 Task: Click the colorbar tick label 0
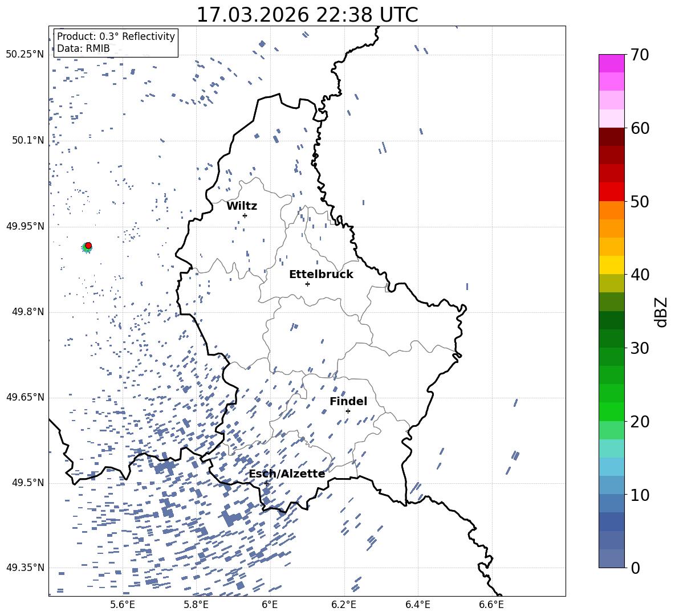635,568
